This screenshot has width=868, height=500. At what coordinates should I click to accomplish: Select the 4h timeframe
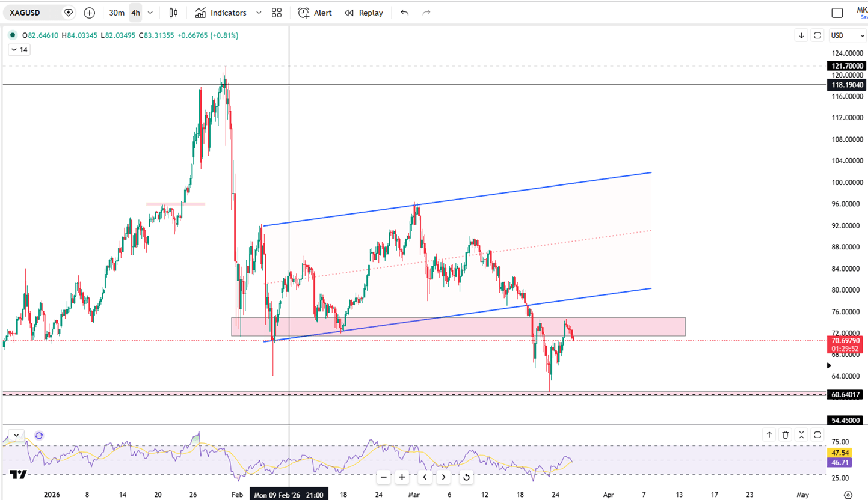[135, 13]
